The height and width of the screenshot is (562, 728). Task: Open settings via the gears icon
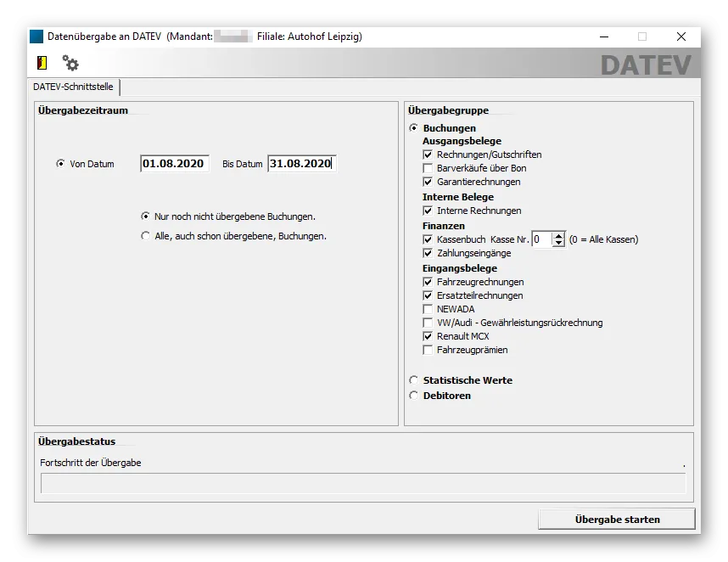pyautogui.click(x=70, y=63)
